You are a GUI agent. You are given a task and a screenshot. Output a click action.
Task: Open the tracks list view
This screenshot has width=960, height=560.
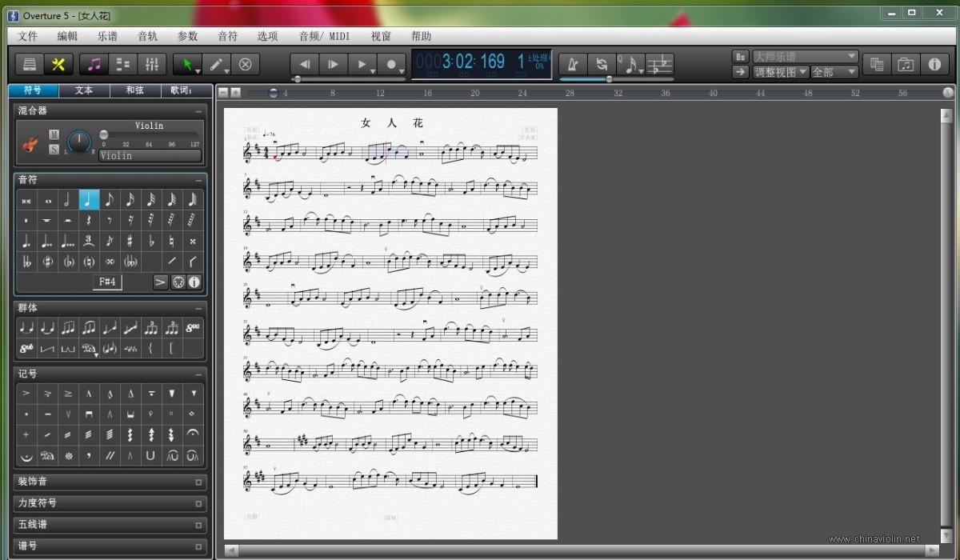123,65
